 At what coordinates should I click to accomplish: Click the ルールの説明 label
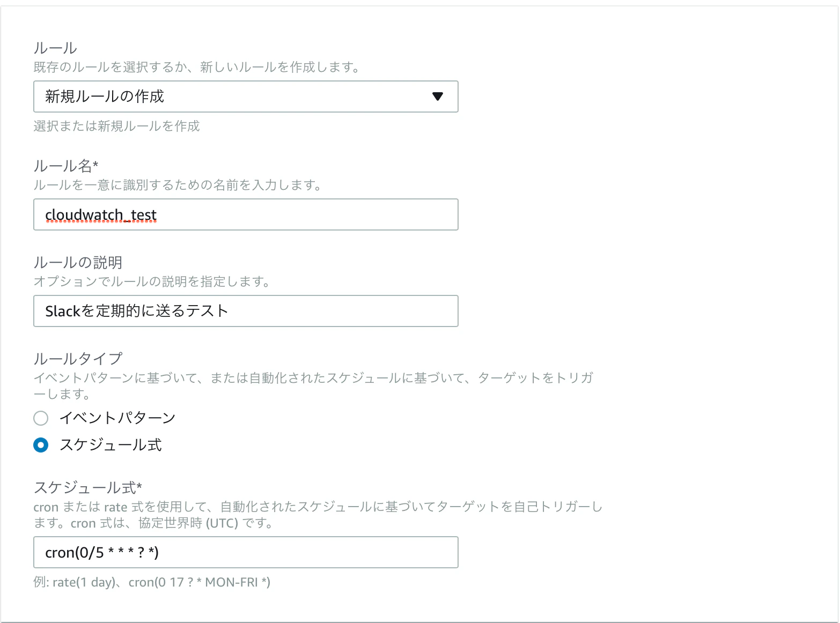coord(78,262)
